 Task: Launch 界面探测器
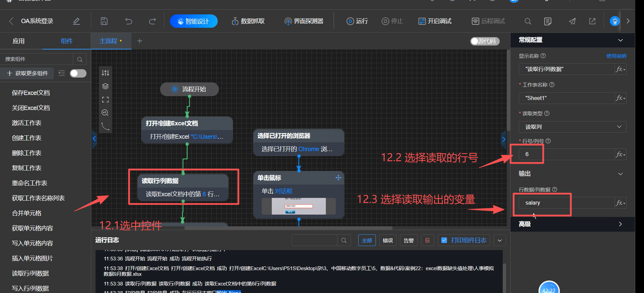click(303, 21)
